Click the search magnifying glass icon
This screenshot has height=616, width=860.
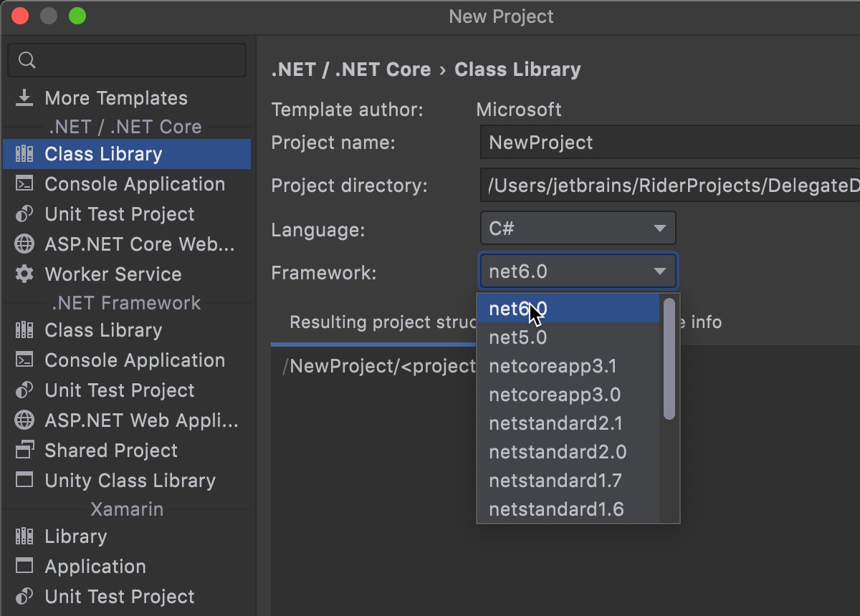point(27,60)
